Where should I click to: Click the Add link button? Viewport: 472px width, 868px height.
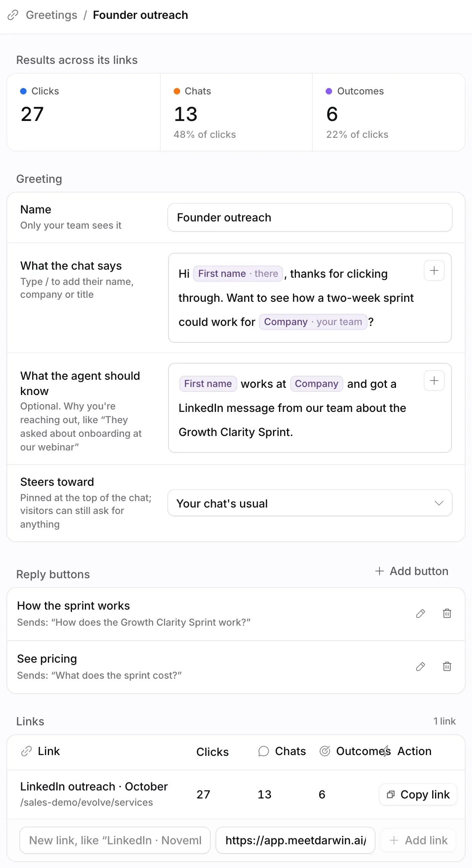tap(418, 840)
